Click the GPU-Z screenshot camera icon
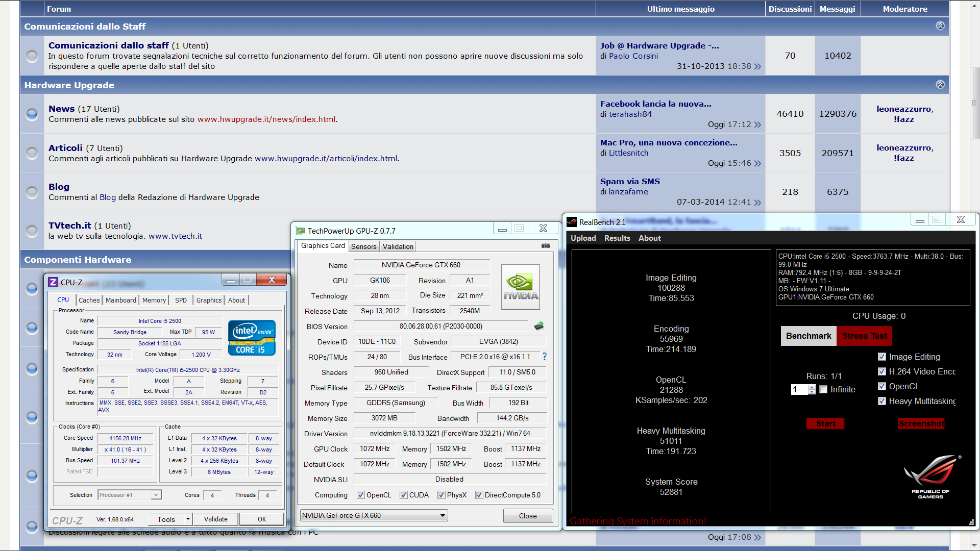 pos(545,246)
